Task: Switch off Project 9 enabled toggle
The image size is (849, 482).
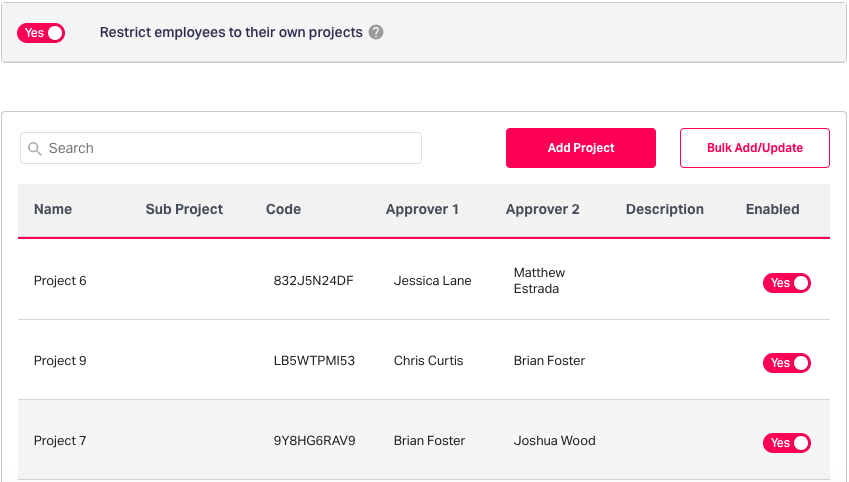Action: click(787, 363)
